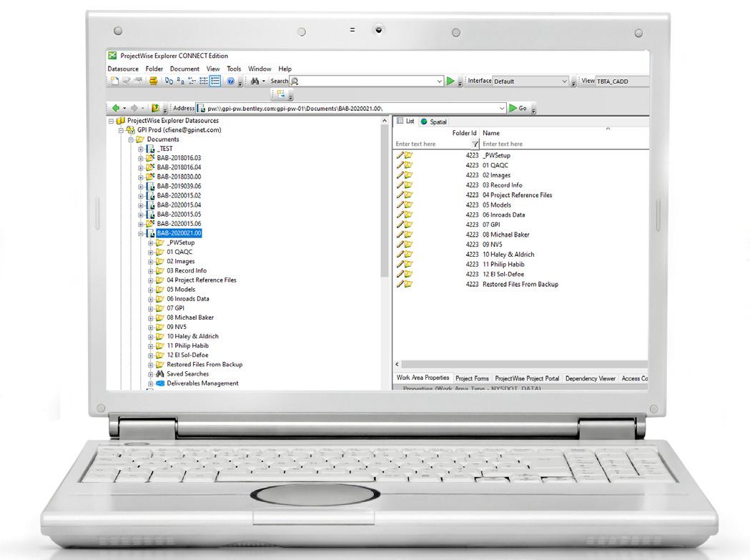The image size is (750, 560).
Task: Click the New Document toolbar icon
Action: tap(114, 81)
